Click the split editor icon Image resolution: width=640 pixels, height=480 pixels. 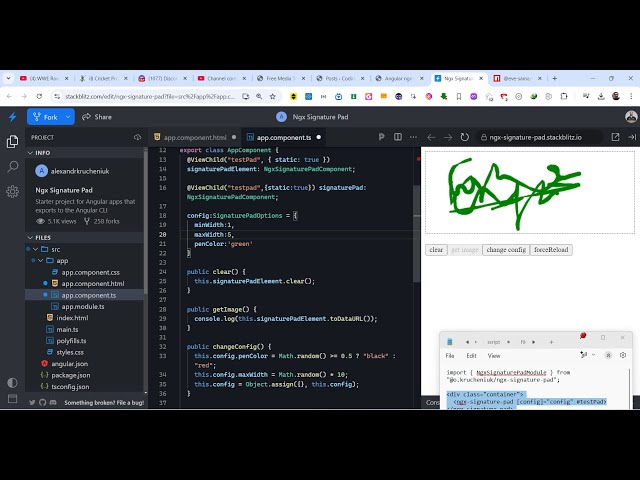(x=397, y=137)
